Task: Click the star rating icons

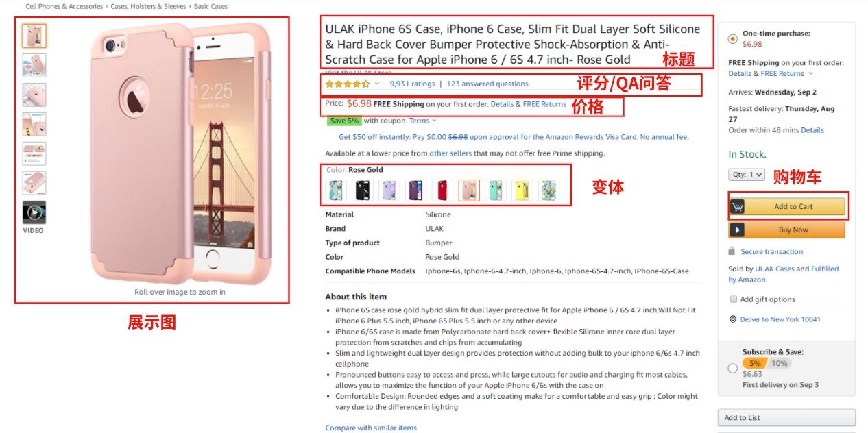Action: pyautogui.click(x=348, y=84)
